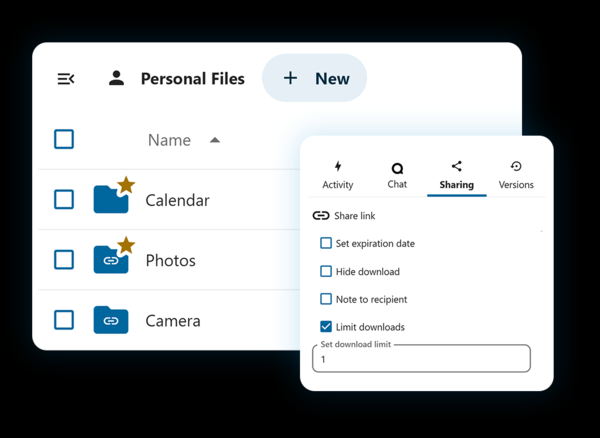The image size is (600, 438).
Task: Sort by Name column arrow
Action: click(215, 140)
